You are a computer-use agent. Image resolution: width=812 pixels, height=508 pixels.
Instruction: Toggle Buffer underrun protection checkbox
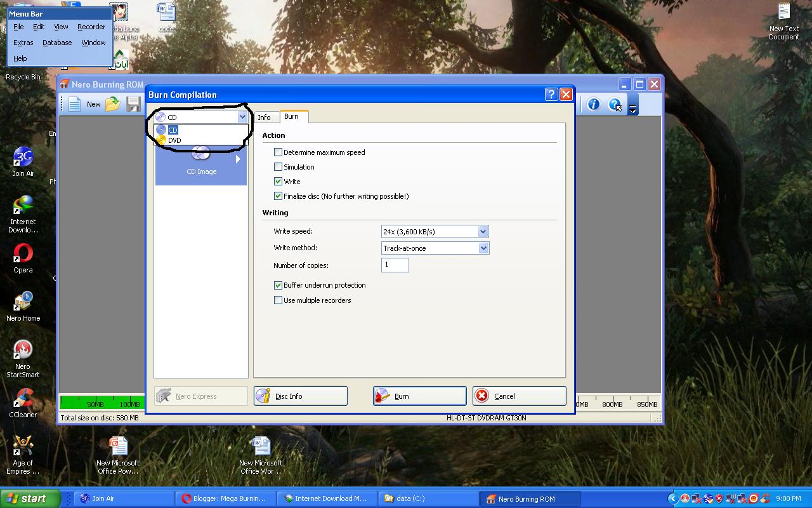278,285
